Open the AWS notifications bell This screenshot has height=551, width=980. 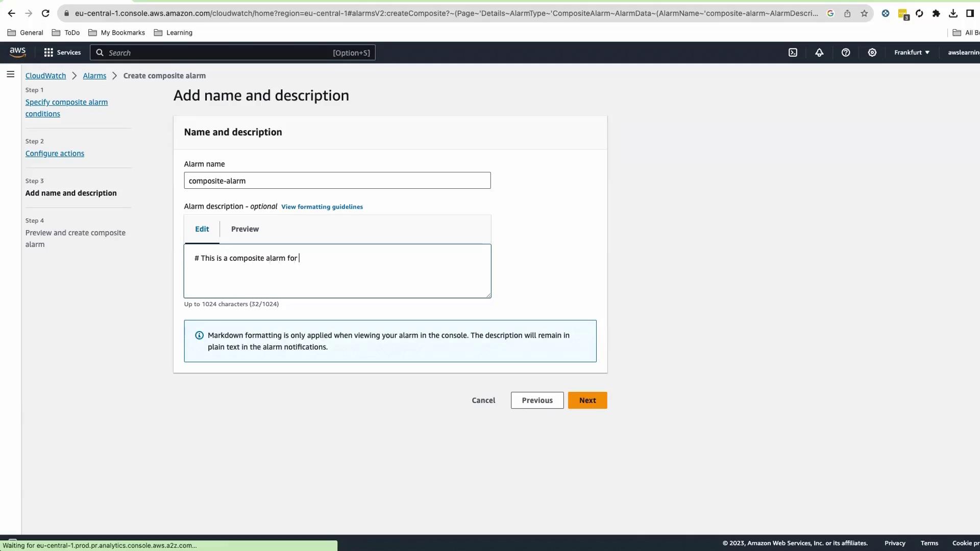819,53
